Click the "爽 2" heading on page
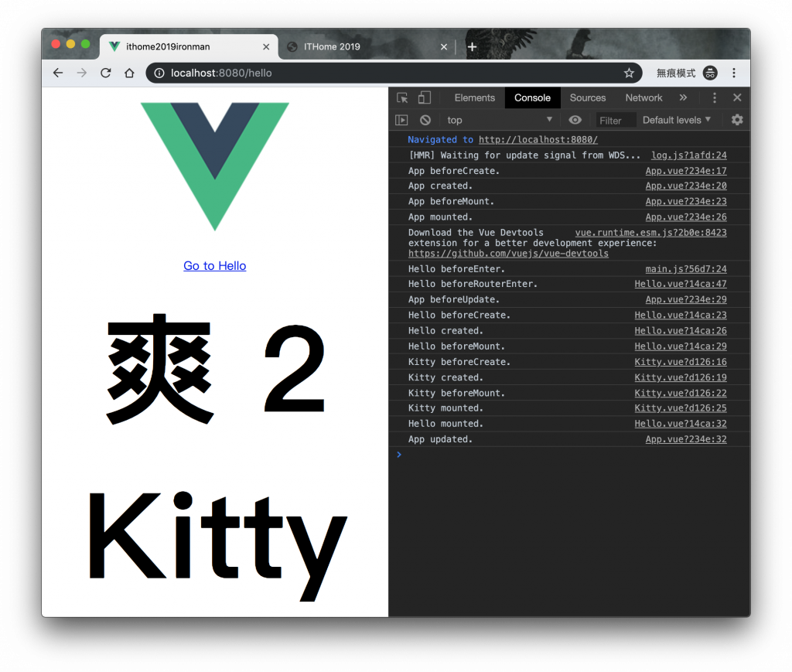Viewport: 792px width, 672px height. coord(216,369)
